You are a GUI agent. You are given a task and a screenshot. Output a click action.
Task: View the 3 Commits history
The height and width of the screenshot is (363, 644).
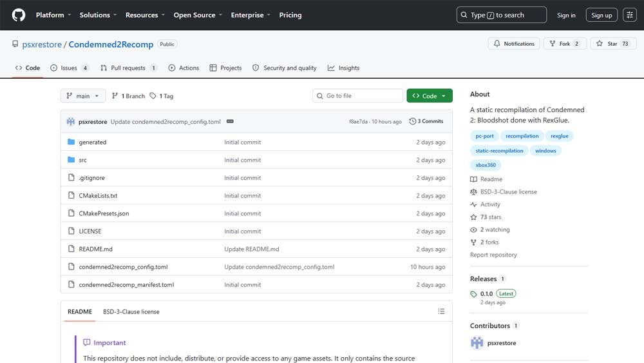tap(426, 121)
